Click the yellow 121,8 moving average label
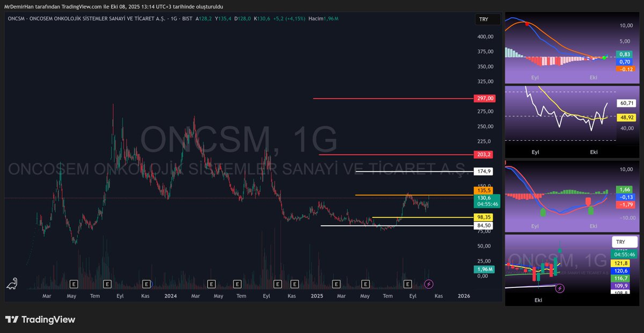The image size is (644, 333). pos(621,263)
